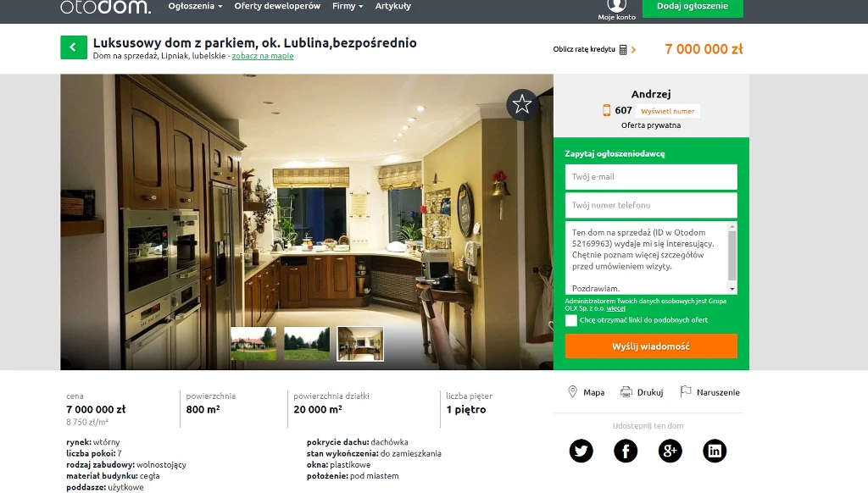Click the Wyślij wiadomość button
The image size is (868, 493).
point(651,346)
